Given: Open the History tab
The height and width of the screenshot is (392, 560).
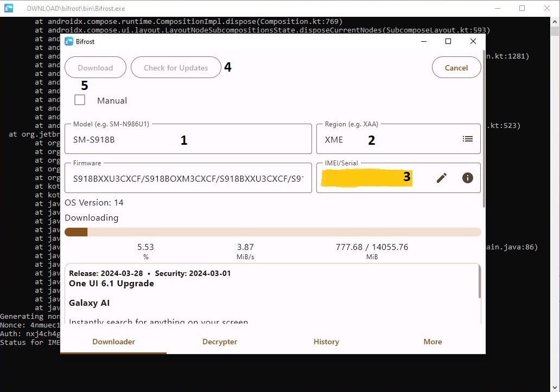Looking at the screenshot, I should (x=326, y=342).
